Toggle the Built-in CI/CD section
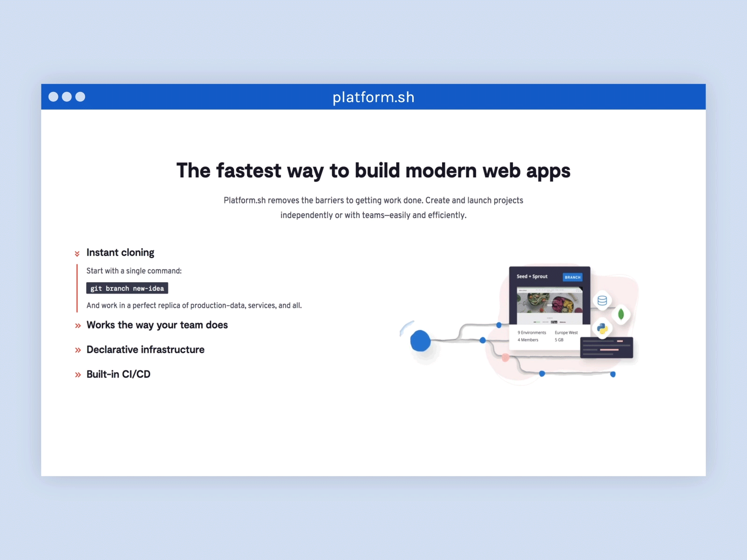The height and width of the screenshot is (560, 747). 118,374
